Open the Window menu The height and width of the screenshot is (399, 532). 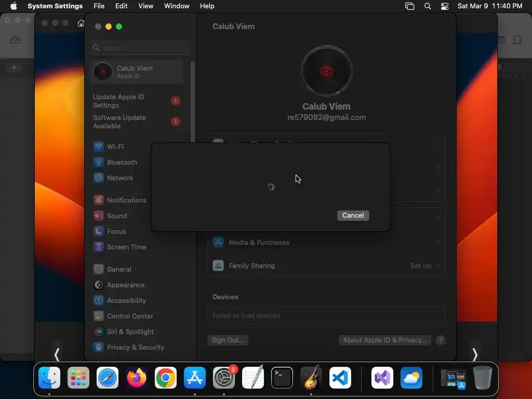pyautogui.click(x=177, y=6)
